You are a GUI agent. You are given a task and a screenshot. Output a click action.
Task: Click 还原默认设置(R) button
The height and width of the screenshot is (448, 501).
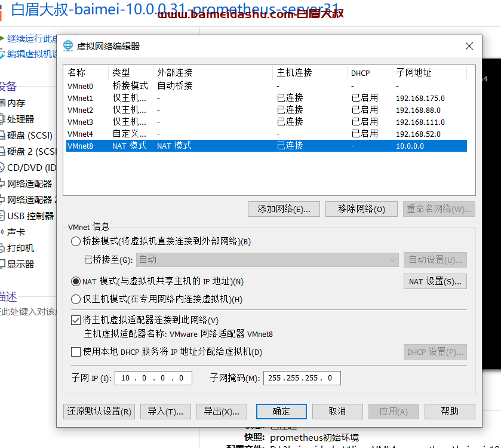tap(99, 411)
